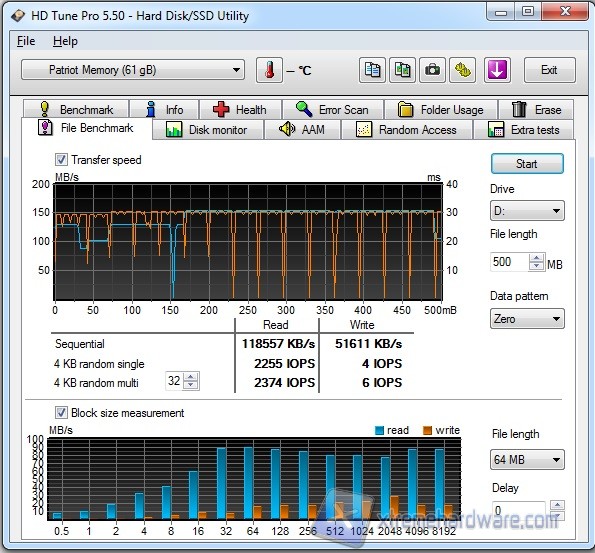Decrease the 500 MB file length value
The height and width of the screenshot is (553, 595).
pyautogui.click(x=536, y=266)
